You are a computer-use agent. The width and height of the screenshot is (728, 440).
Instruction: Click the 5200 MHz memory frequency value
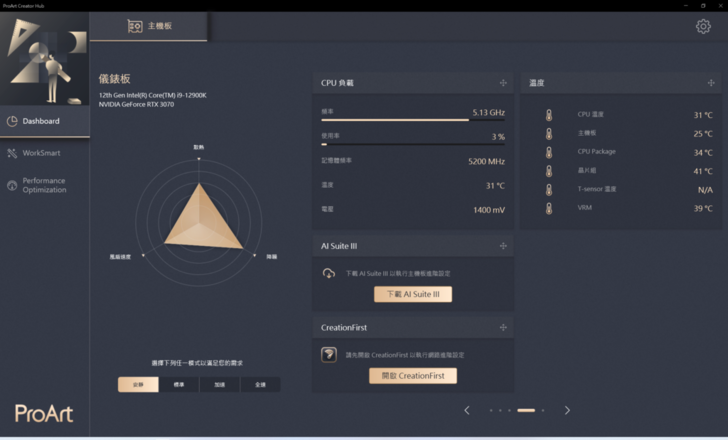coord(486,162)
